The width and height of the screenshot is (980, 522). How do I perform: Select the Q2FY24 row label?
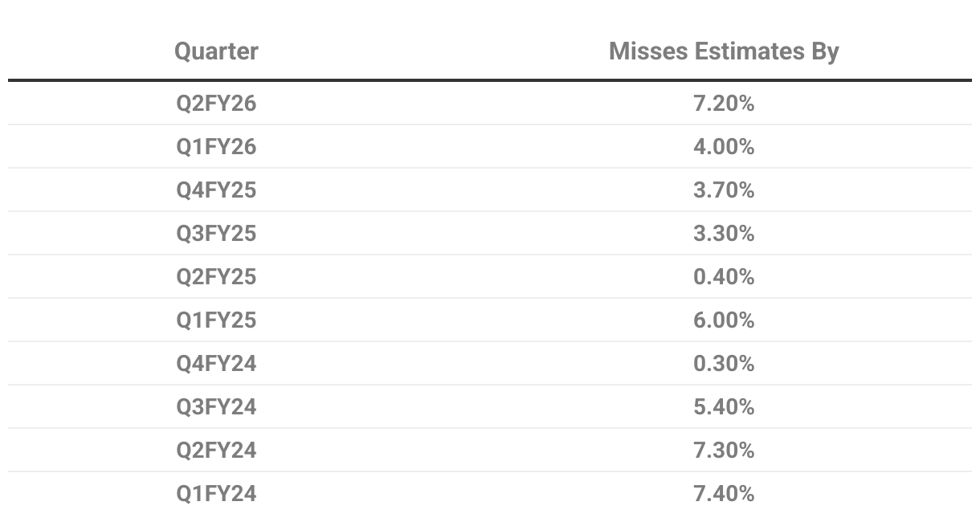(216, 451)
